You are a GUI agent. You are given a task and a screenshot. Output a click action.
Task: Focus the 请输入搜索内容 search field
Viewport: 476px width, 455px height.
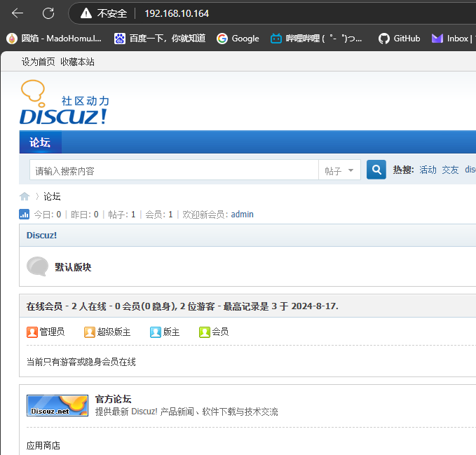174,170
